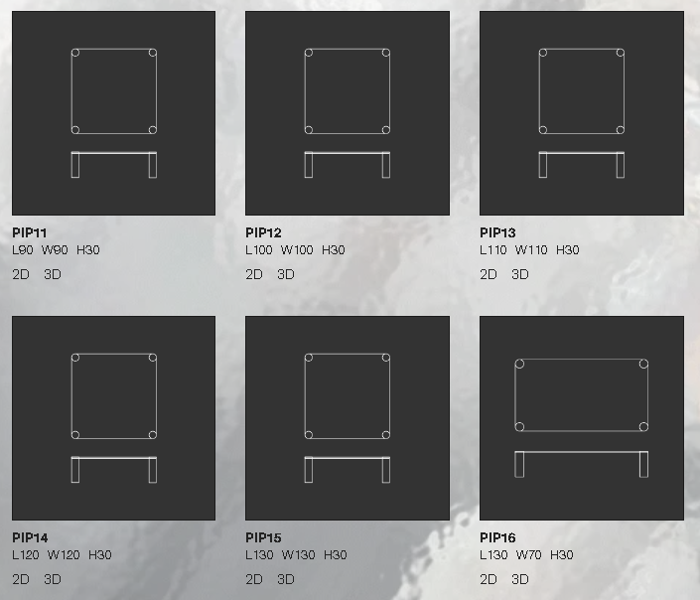Open the PIP12 table drawing thumbnail
Viewport: 700px width, 600px height.
pyautogui.click(x=348, y=113)
